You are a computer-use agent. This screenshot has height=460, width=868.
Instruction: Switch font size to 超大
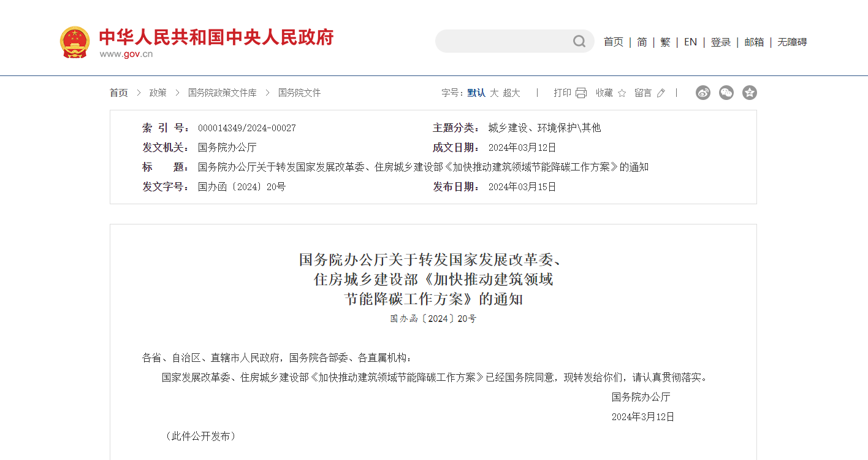pyautogui.click(x=511, y=93)
